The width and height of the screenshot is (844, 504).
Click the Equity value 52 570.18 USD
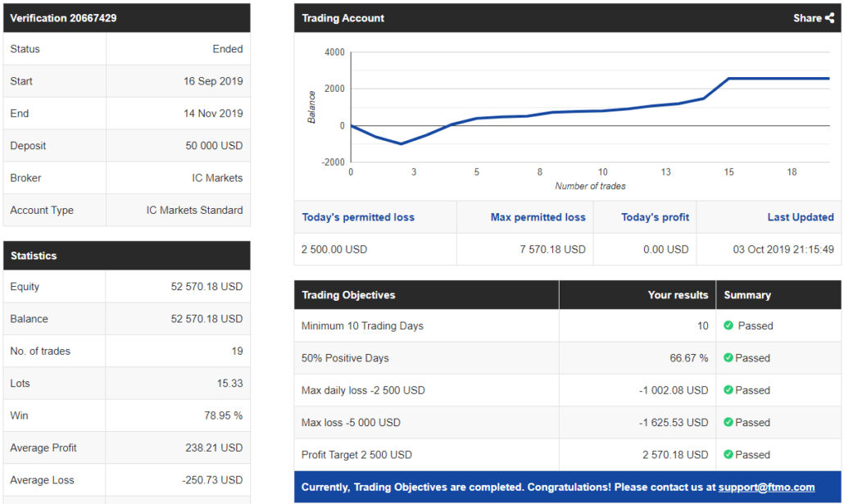pyautogui.click(x=206, y=287)
